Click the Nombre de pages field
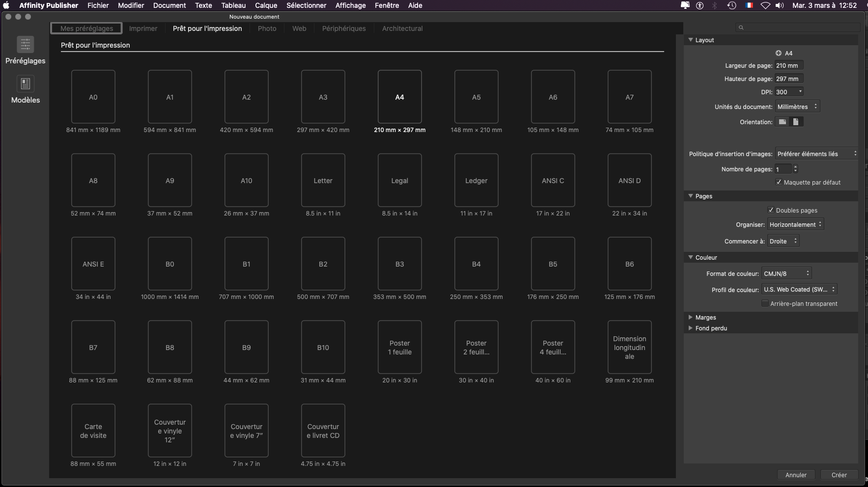868x487 pixels. click(x=784, y=169)
